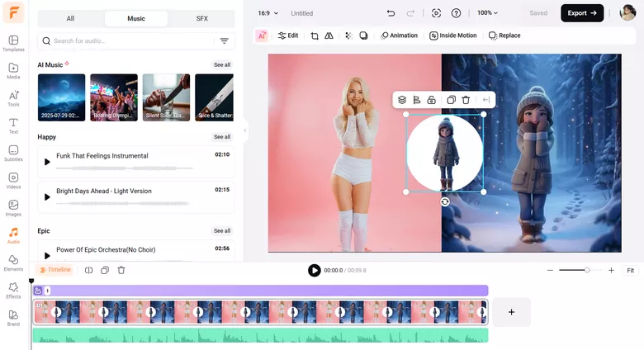
Task: Open the Subtitles sidebar panel
Action: point(13,154)
